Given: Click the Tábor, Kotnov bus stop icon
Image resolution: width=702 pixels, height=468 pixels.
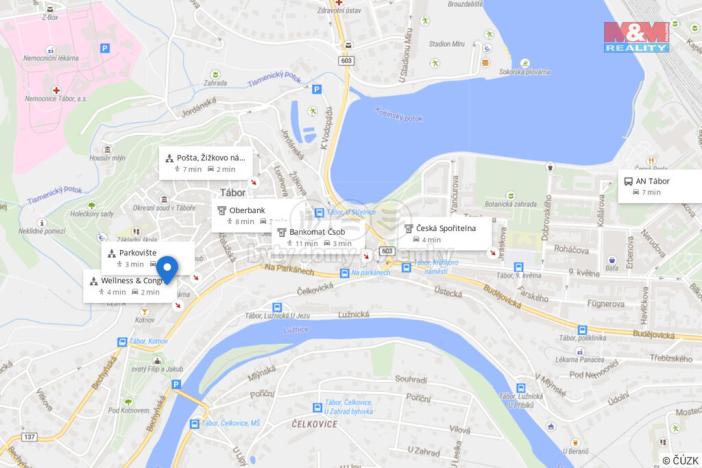Looking at the screenshot, I should click(122, 342).
